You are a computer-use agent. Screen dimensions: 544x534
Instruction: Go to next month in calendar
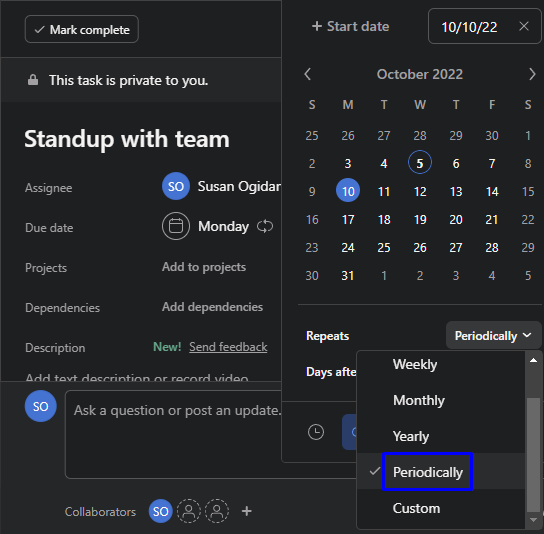[532, 74]
